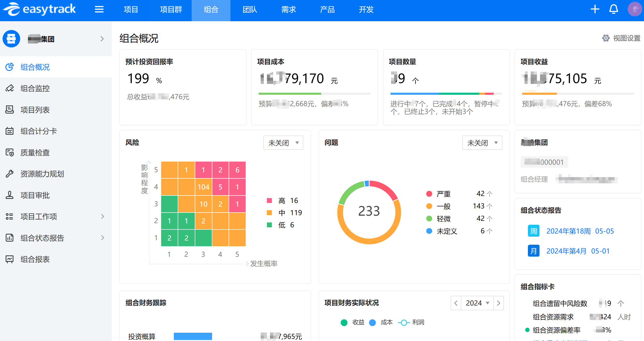This screenshot has width=644, height=341.
Task: Open the user avatar menu
Action: (x=634, y=9)
